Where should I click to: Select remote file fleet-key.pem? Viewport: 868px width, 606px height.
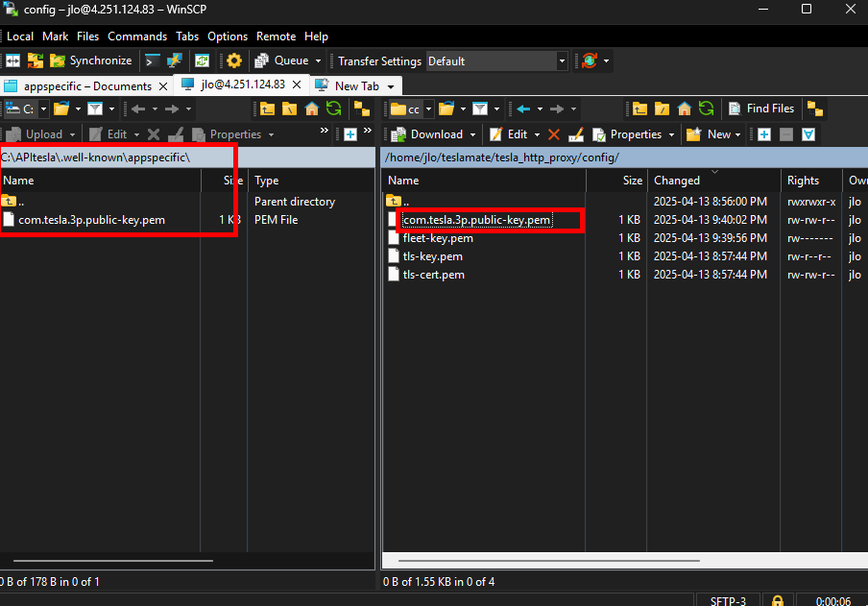pos(438,238)
